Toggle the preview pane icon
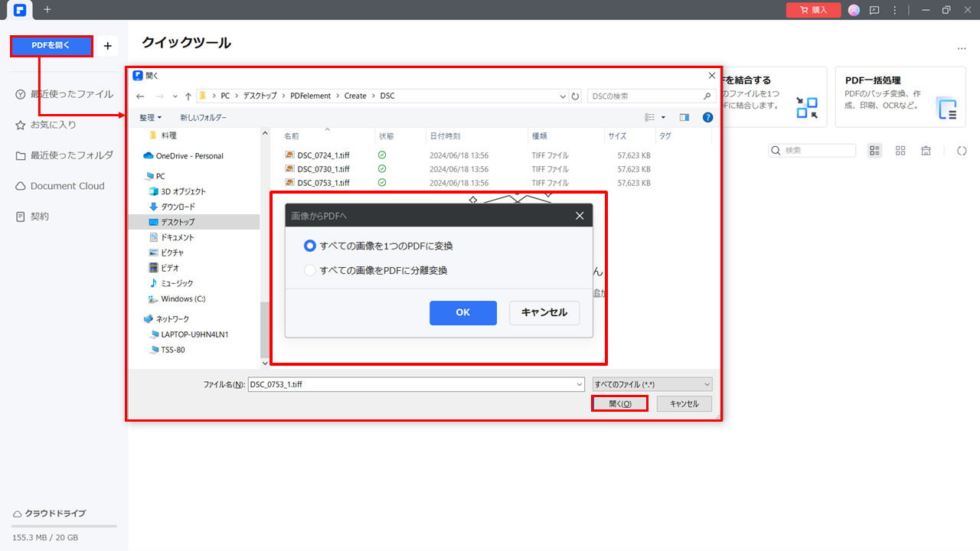 pyautogui.click(x=684, y=117)
